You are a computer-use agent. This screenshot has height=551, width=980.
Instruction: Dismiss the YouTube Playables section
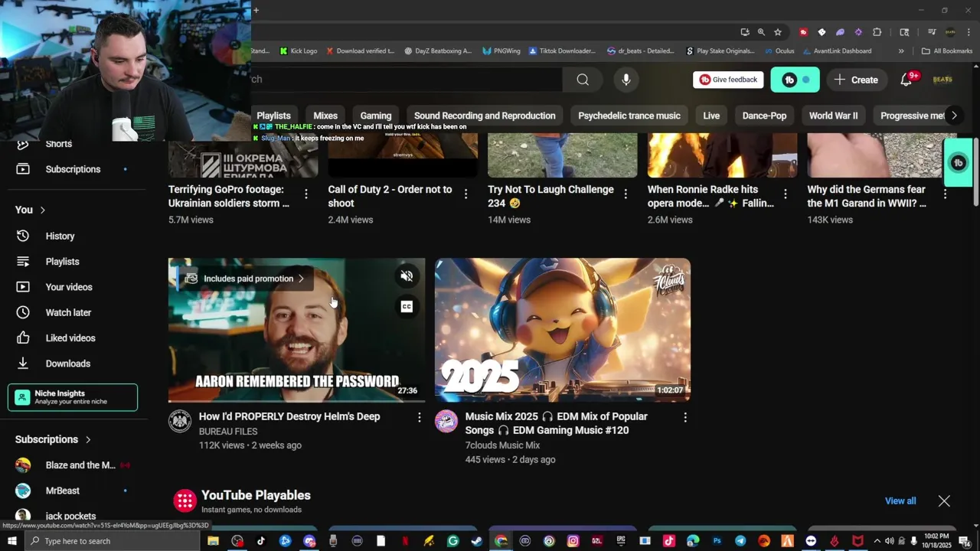[944, 500]
